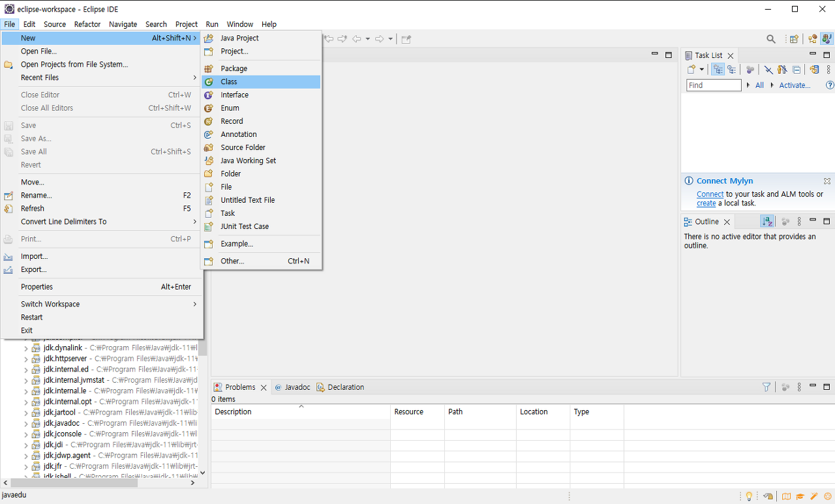The image size is (835, 504).
Task: Click the Search magnifier toolbar icon
Action: coord(771,39)
